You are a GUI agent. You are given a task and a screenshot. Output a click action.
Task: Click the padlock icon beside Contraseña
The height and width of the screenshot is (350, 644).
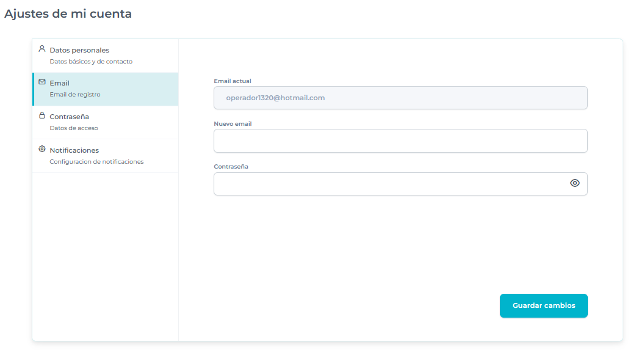[42, 115]
